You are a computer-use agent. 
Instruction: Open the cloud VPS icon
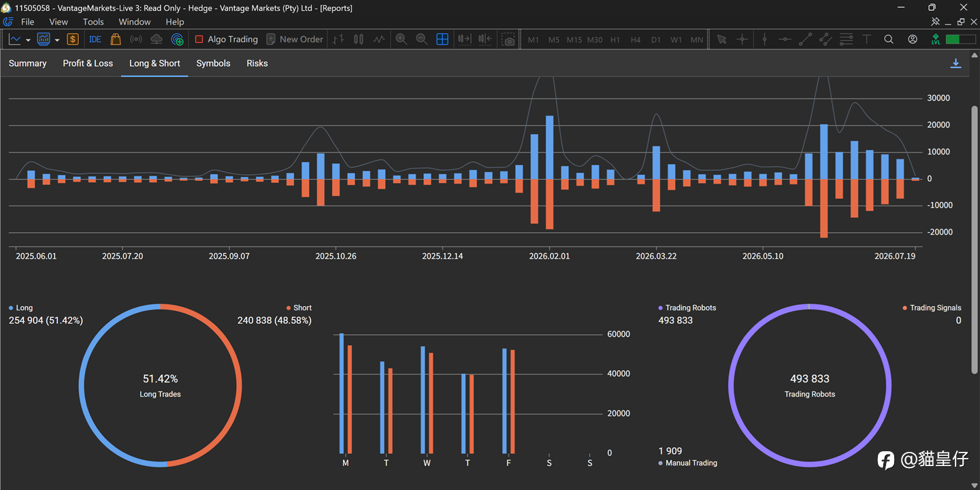click(x=157, y=39)
